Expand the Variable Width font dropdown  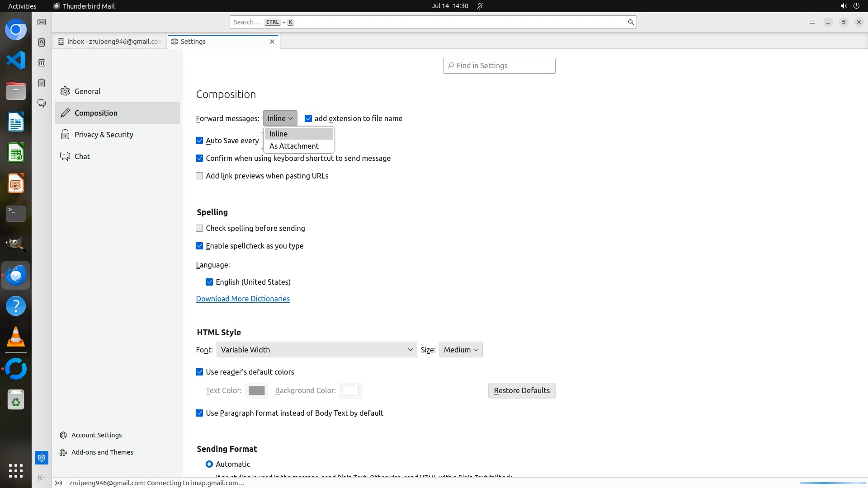[x=316, y=350]
